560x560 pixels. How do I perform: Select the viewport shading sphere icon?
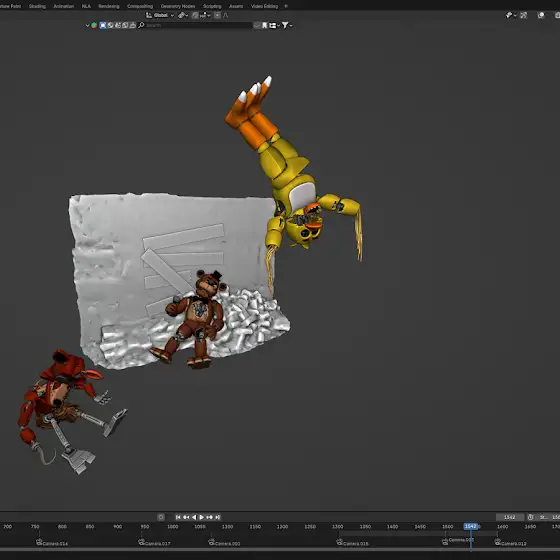[x=541, y=15]
